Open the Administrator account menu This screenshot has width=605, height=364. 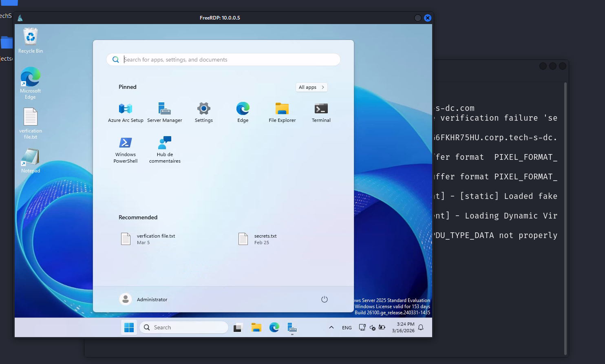pyautogui.click(x=144, y=299)
